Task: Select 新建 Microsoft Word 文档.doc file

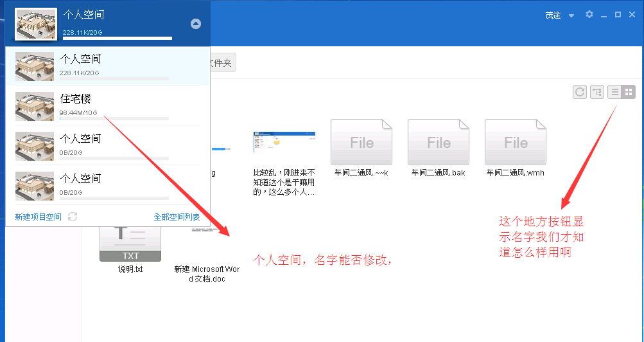Action: point(207,274)
